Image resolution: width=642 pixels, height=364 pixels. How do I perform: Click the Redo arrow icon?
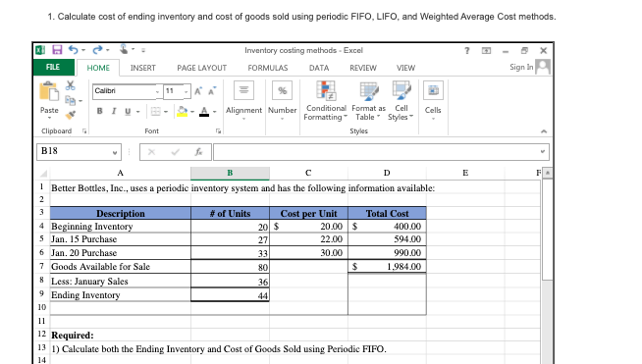click(97, 50)
